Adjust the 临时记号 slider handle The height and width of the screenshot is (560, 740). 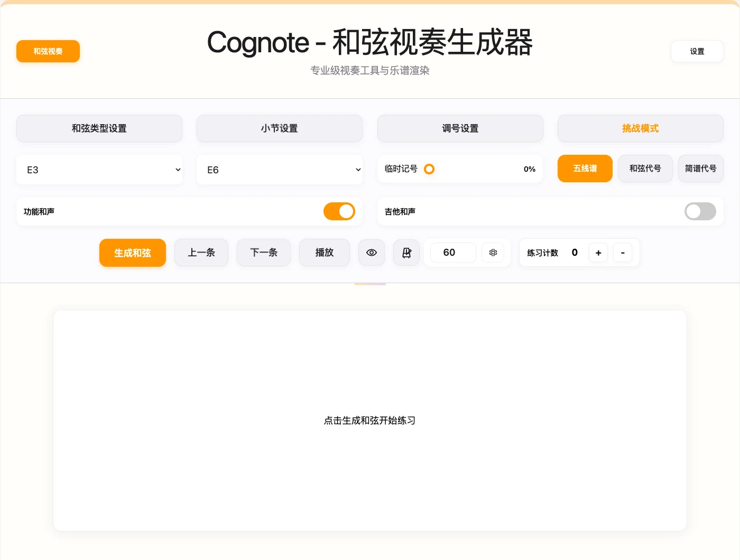pyautogui.click(x=429, y=169)
